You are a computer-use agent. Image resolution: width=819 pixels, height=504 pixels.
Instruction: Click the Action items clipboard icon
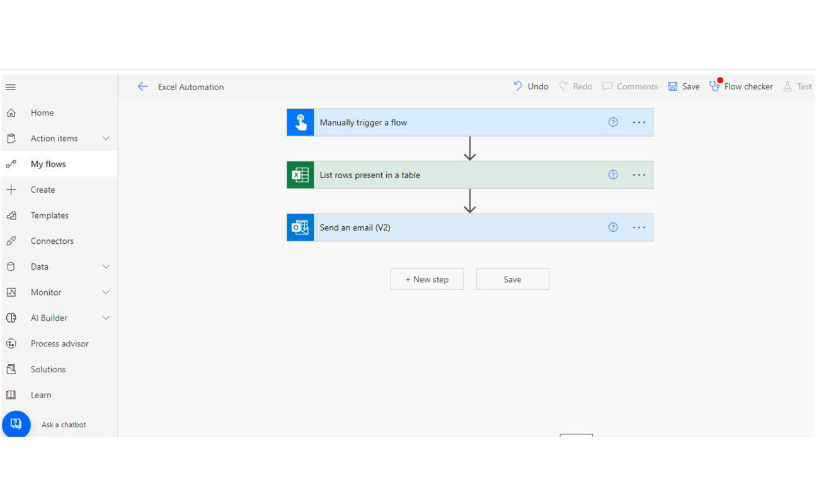point(11,139)
